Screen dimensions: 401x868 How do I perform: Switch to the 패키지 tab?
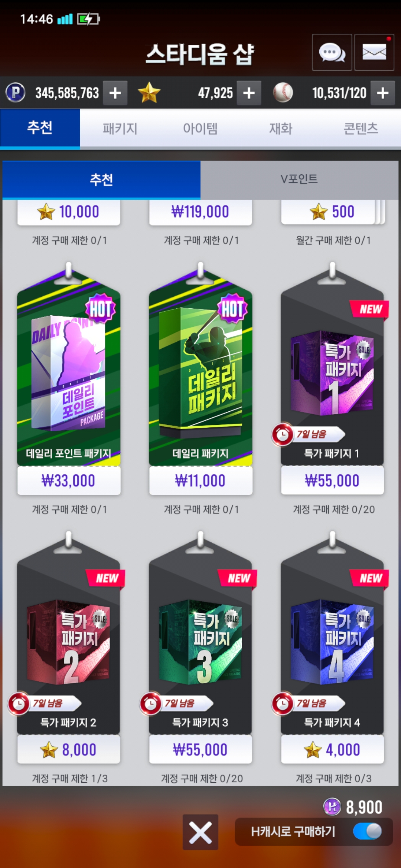click(120, 129)
